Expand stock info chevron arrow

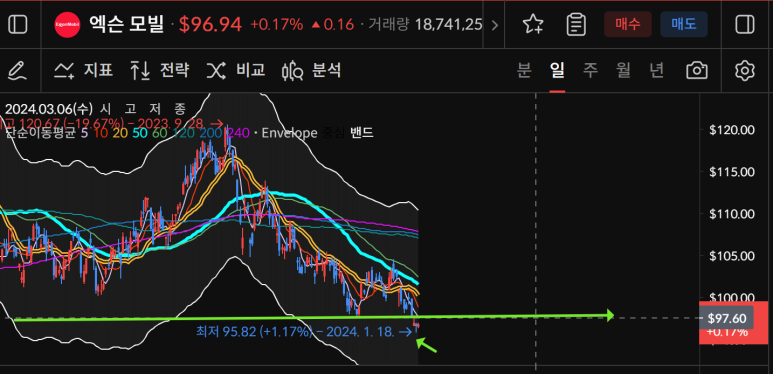[x=494, y=25]
